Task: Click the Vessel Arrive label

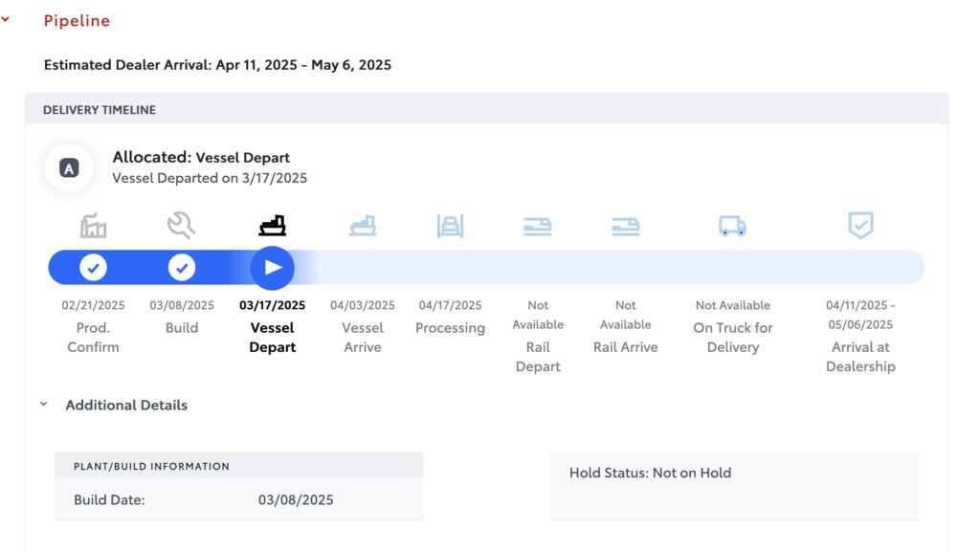Action: pyautogui.click(x=363, y=337)
